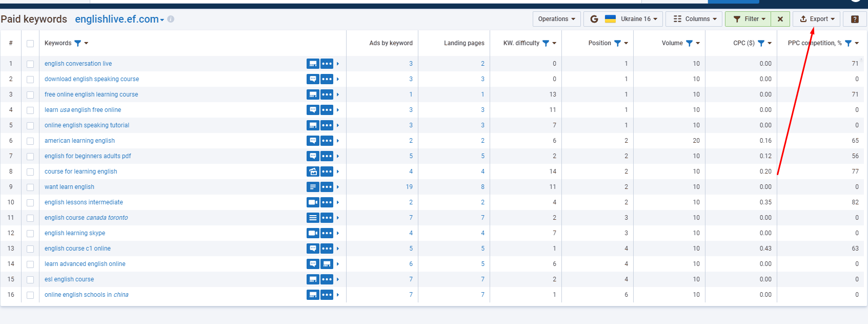Open more options for download english speaking course
The image size is (868, 324).
tap(327, 79)
